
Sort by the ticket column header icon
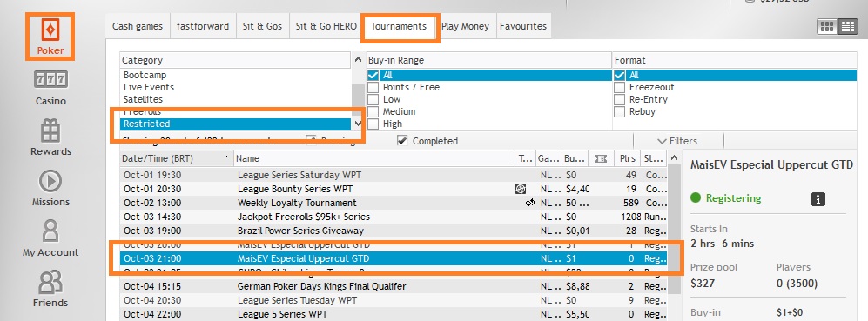click(601, 159)
